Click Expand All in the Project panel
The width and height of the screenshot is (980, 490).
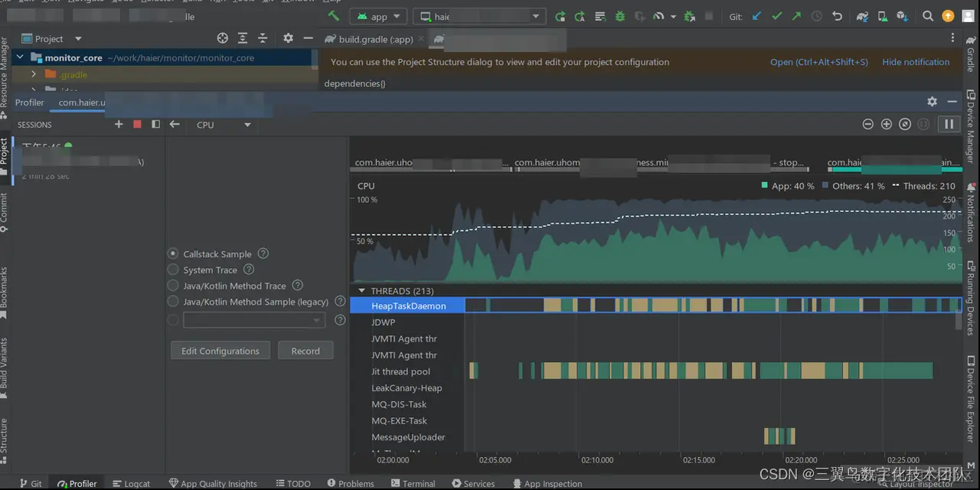coord(243,38)
